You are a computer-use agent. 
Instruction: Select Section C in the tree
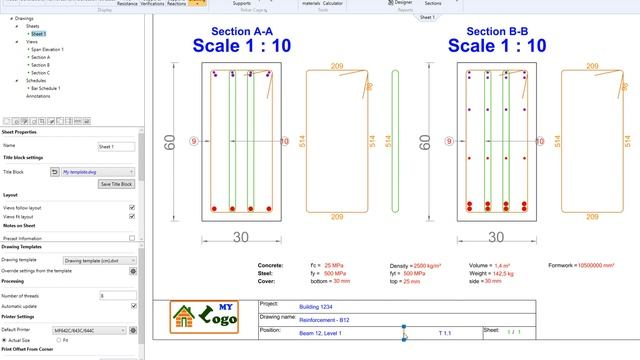[40, 73]
